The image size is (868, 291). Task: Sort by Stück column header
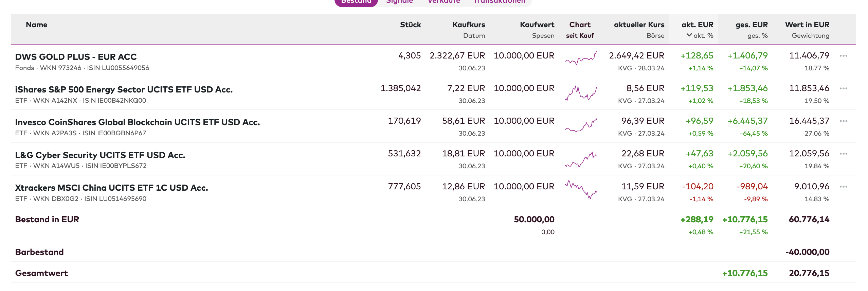point(410,25)
